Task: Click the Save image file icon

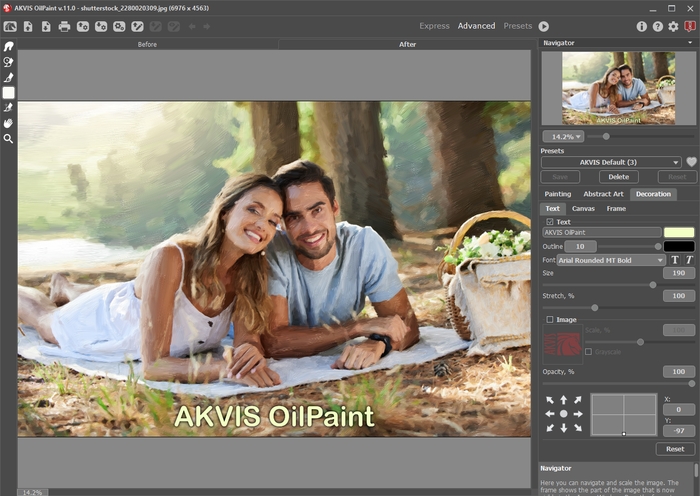Action: coord(46,26)
